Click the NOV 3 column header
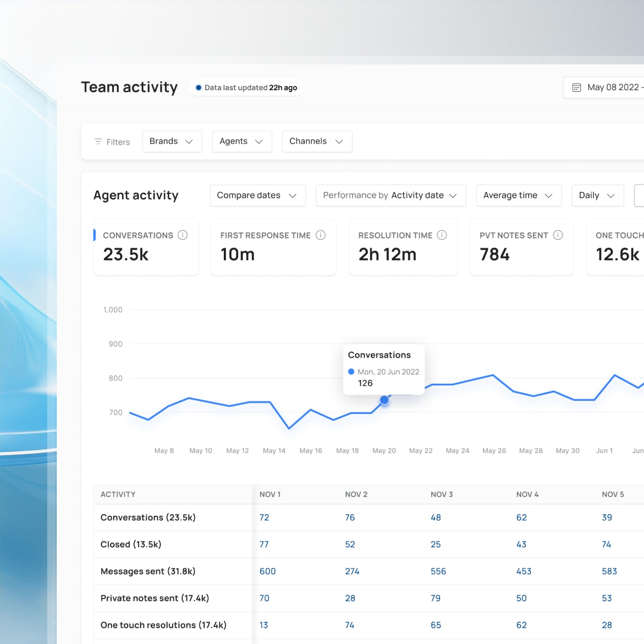This screenshot has height=644, width=644. (442, 494)
